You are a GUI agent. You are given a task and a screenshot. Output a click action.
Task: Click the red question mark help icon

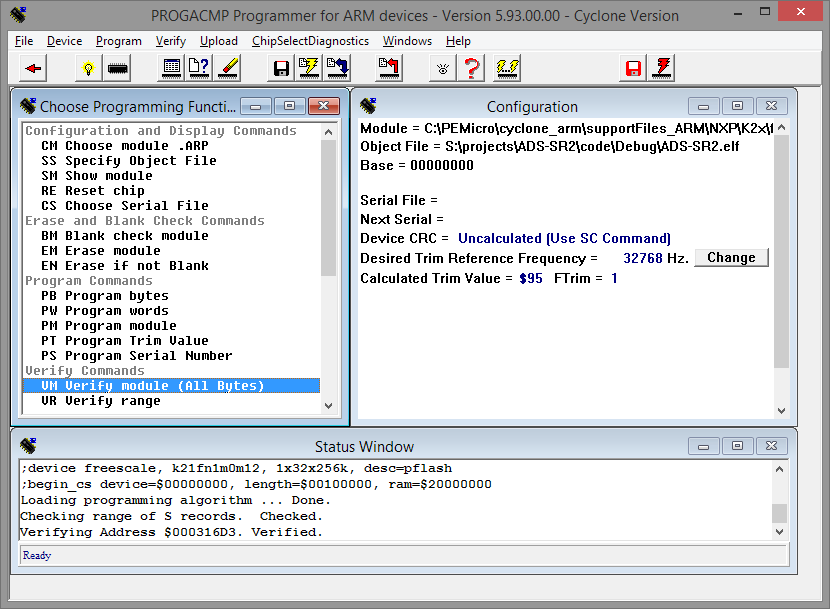pos(471,68)
